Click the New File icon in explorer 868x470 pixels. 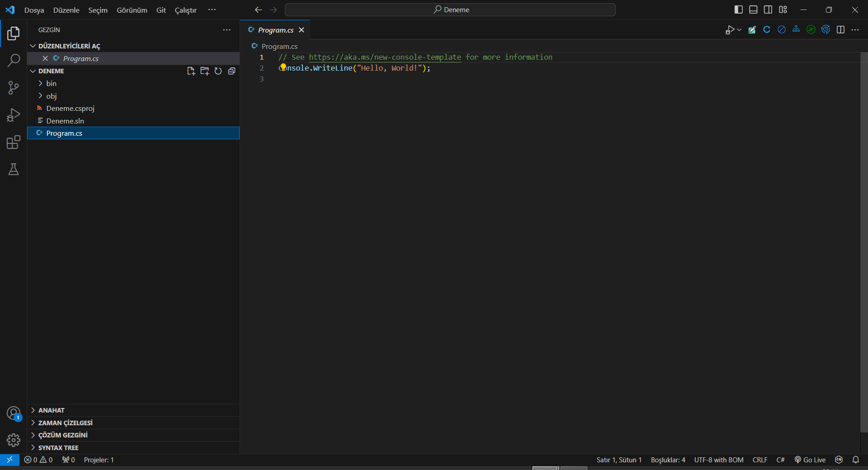pos(191,71)
